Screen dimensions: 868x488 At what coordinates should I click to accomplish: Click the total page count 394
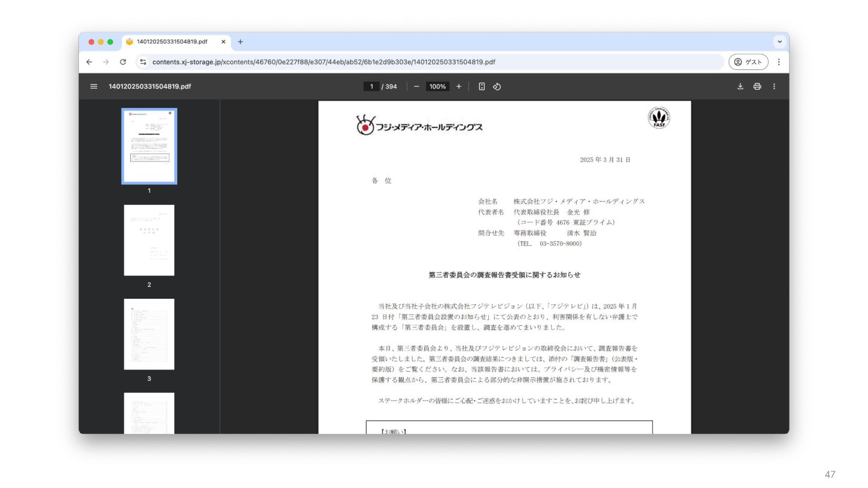pos(391,86)
